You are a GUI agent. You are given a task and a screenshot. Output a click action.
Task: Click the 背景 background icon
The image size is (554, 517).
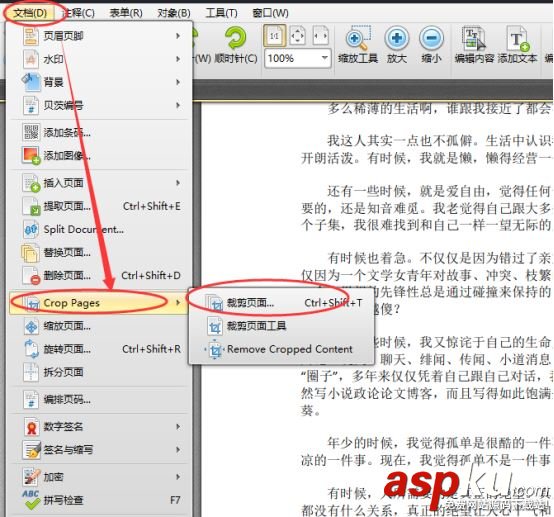click(31, 82)
